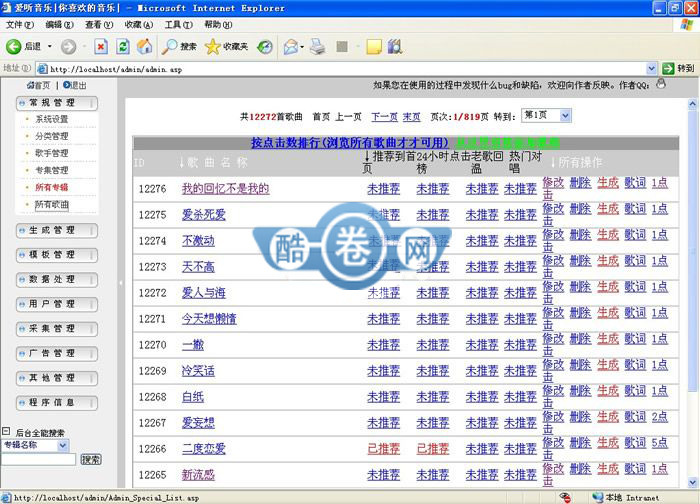Click the page scrollbar up arrow
Image resolution: width=700 pixels, height=504 pixels.
click(x=692, y=104)
